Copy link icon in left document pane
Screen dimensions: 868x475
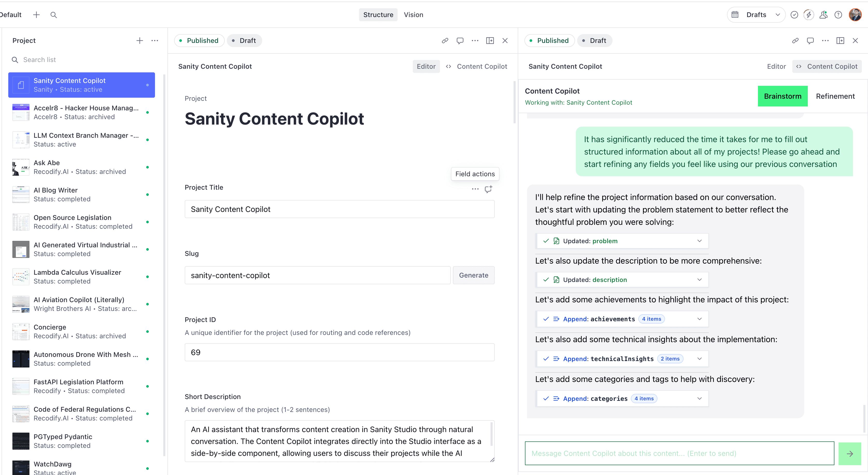point(445,41)
